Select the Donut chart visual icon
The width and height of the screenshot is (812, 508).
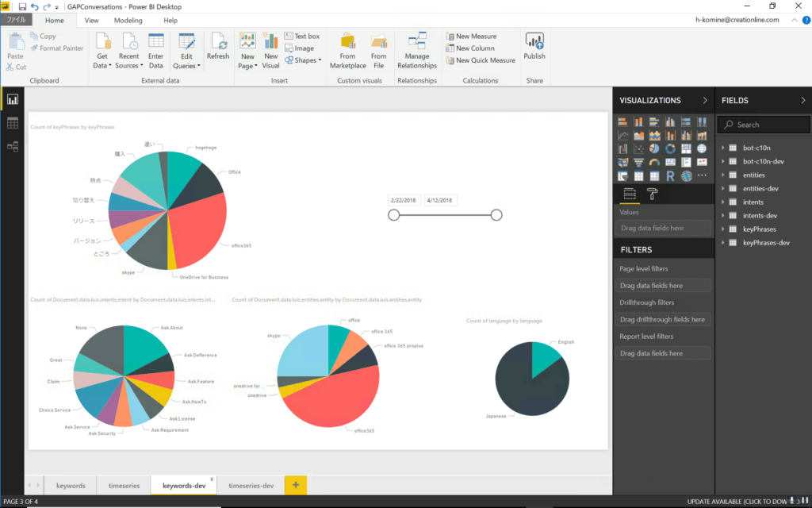670,148
